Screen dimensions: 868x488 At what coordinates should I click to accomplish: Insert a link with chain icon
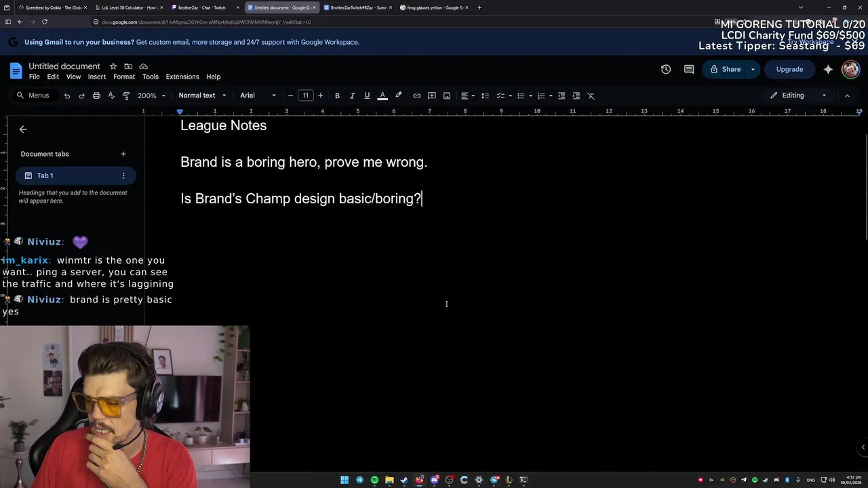[417, 96]
